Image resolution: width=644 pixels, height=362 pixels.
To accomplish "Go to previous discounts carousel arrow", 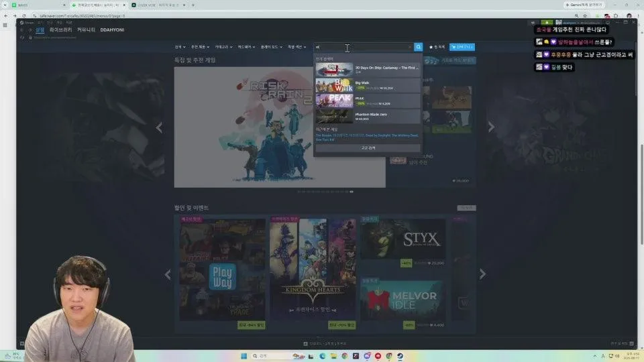I will (168, 274).
